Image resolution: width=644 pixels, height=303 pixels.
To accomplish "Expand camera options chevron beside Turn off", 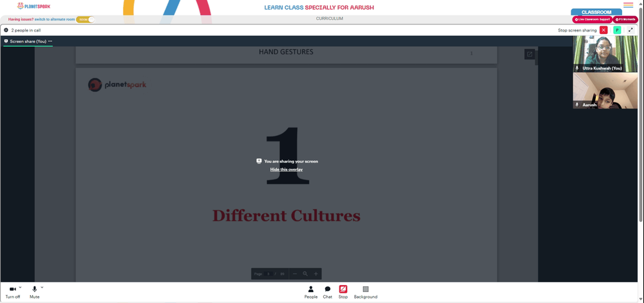I will [x=20, y=288].
